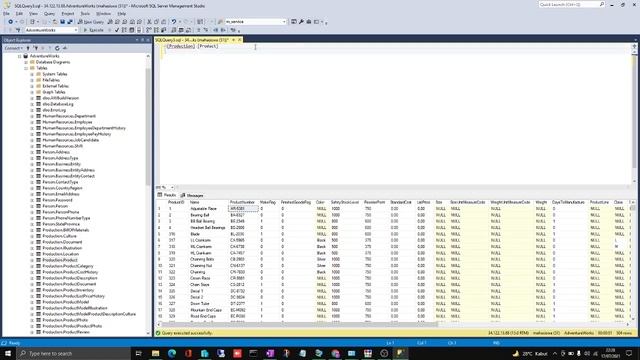Screen dimensions: 640x360
Task: Open the Query menu
Action: tap(49, 13)
